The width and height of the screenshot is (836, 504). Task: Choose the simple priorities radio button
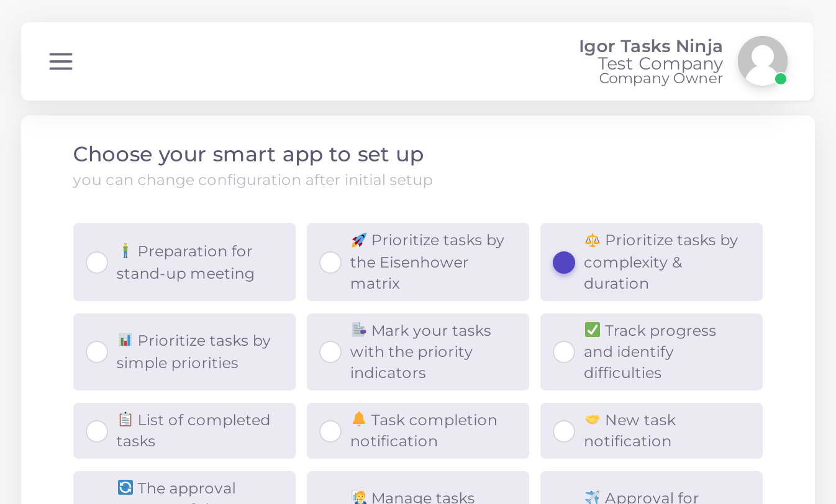97,352
